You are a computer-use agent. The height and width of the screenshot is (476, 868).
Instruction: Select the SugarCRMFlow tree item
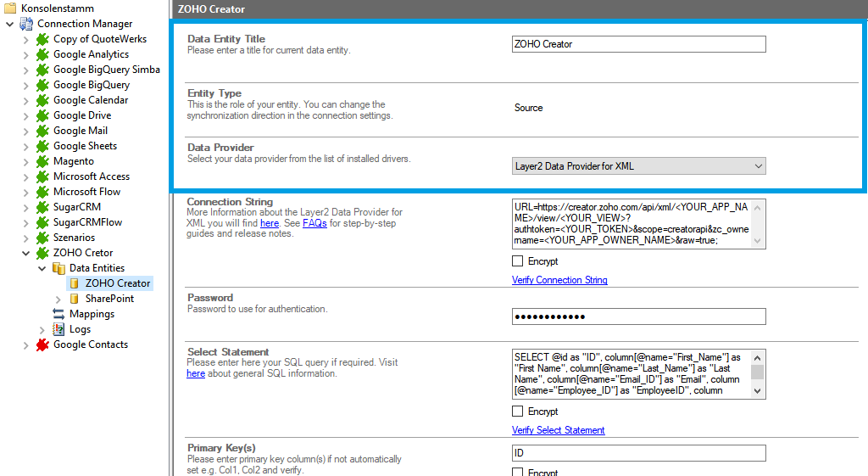click(x=87, y=222)
